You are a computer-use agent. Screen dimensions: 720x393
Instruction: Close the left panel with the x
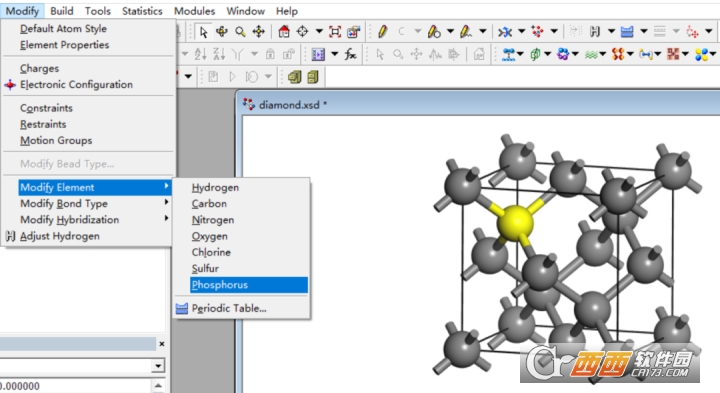tap(162, 343)
